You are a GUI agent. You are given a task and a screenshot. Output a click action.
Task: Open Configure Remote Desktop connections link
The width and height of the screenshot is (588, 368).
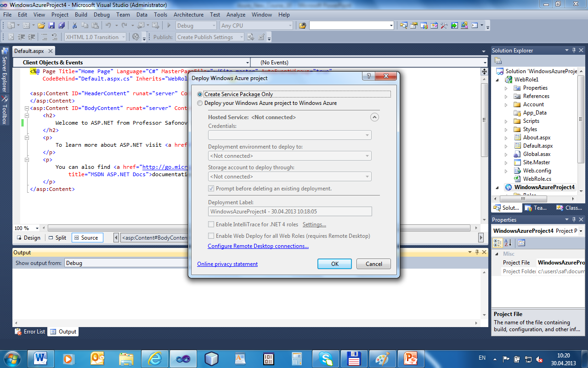(258, 246)
